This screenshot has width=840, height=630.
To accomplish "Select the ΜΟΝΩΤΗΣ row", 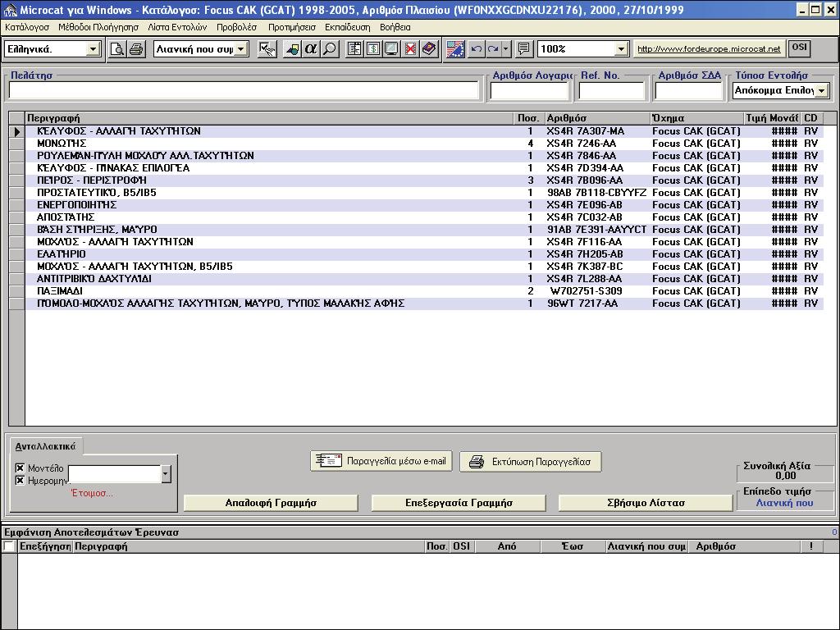I will click(x=424, y=144).
